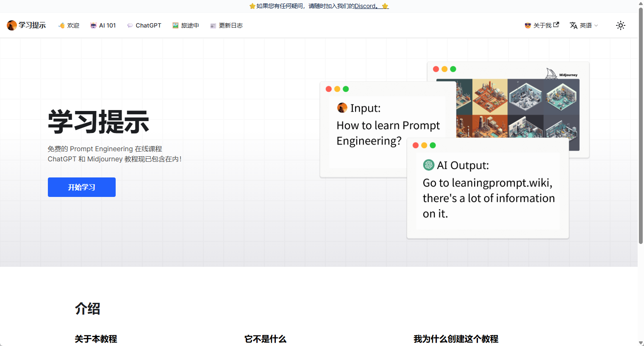Expand the 英语 language dropdown

coord(584,25)
